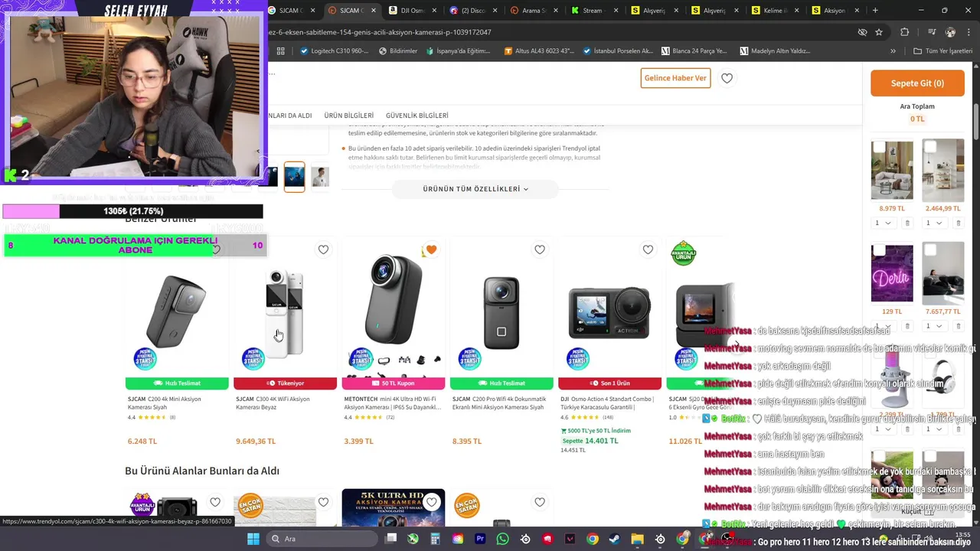This screenshot has height=551, width=980.
Task: Open the Madelyn Altın Yıldız bookmark
Action: tap(775, 51)
